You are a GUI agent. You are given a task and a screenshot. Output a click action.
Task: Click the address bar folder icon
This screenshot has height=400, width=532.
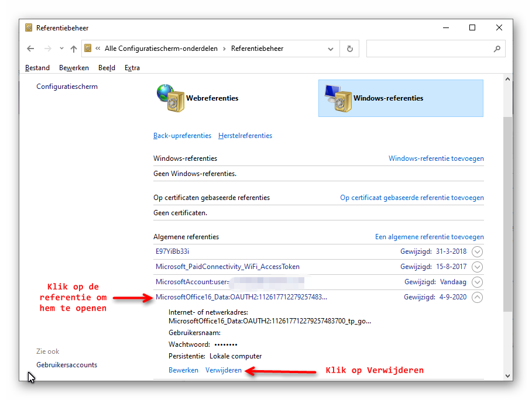pyautogui.click(x=87, y=49)
